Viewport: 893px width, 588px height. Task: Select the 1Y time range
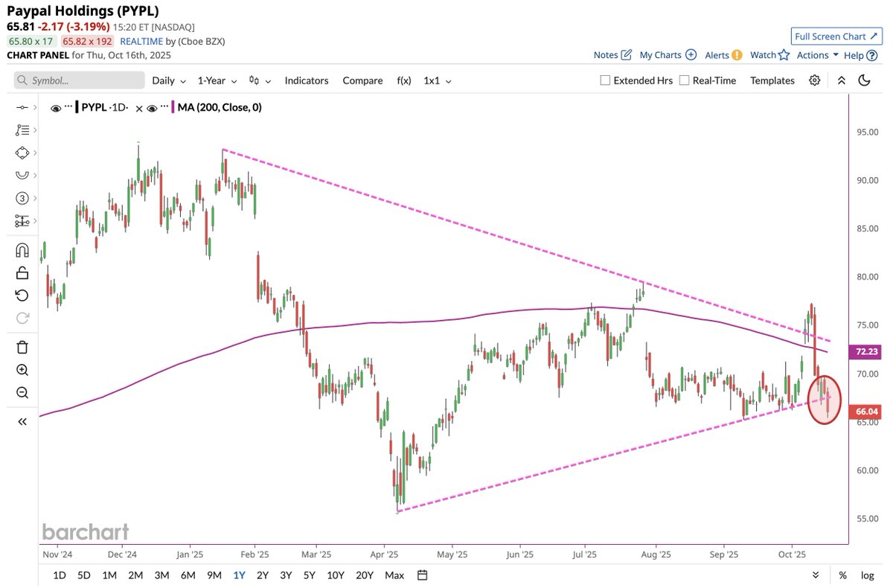(x=240, y=575)
